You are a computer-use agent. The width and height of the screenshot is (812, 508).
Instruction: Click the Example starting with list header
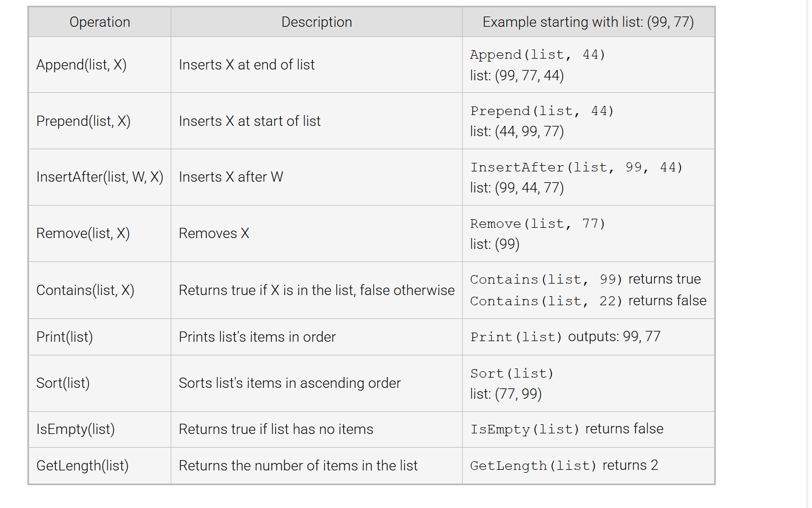588,22
